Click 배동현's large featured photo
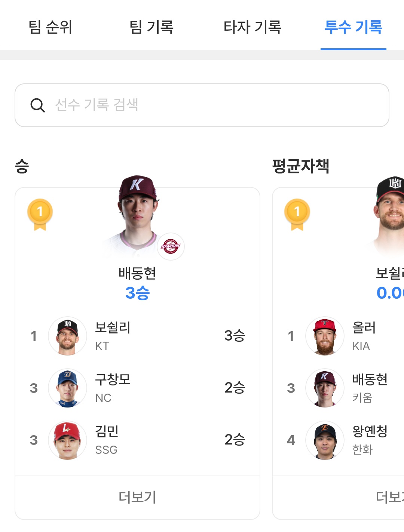Viewport: 404px width, 532px height. pos(137,217)
